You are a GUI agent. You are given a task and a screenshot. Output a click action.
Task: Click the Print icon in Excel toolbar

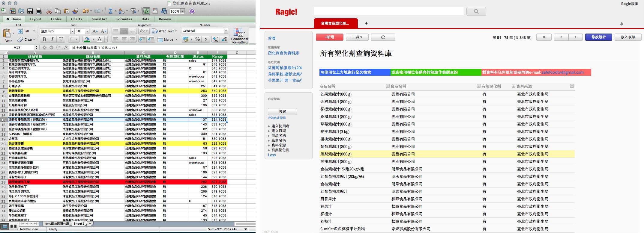pos(39,11)
